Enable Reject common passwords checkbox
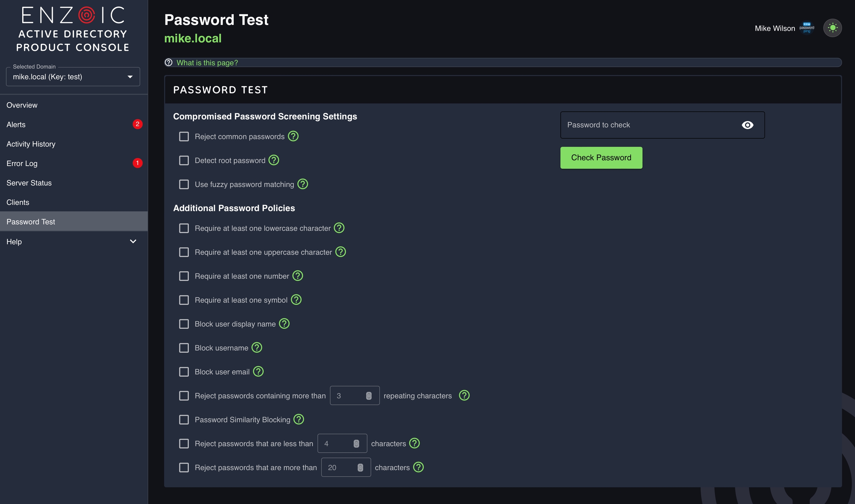The height and width of the screenshot is (504, 855). click(184, 136)
